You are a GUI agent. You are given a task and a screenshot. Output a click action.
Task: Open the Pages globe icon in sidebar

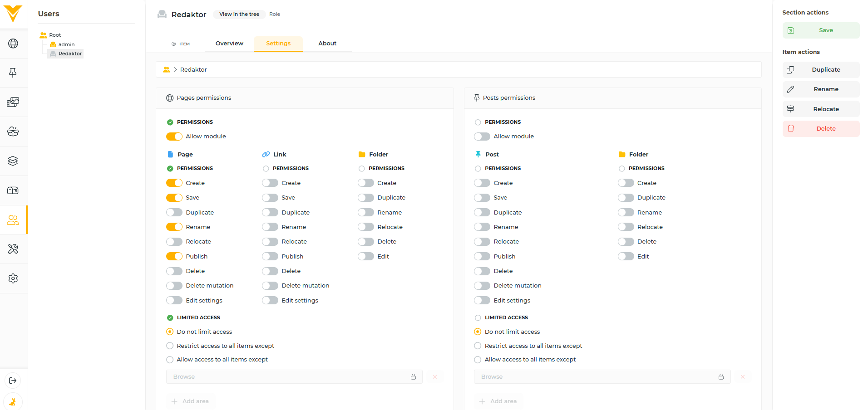point(13,44)
